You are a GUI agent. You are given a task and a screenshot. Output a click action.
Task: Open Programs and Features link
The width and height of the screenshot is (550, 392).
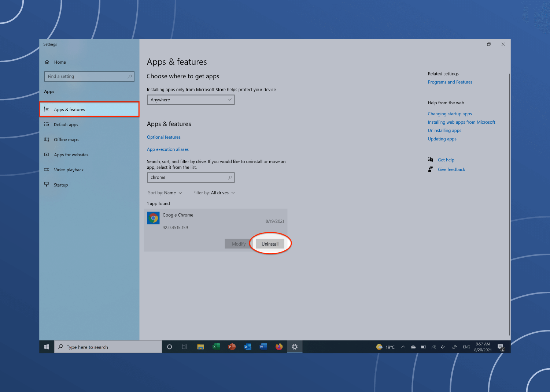click(450, 82)
